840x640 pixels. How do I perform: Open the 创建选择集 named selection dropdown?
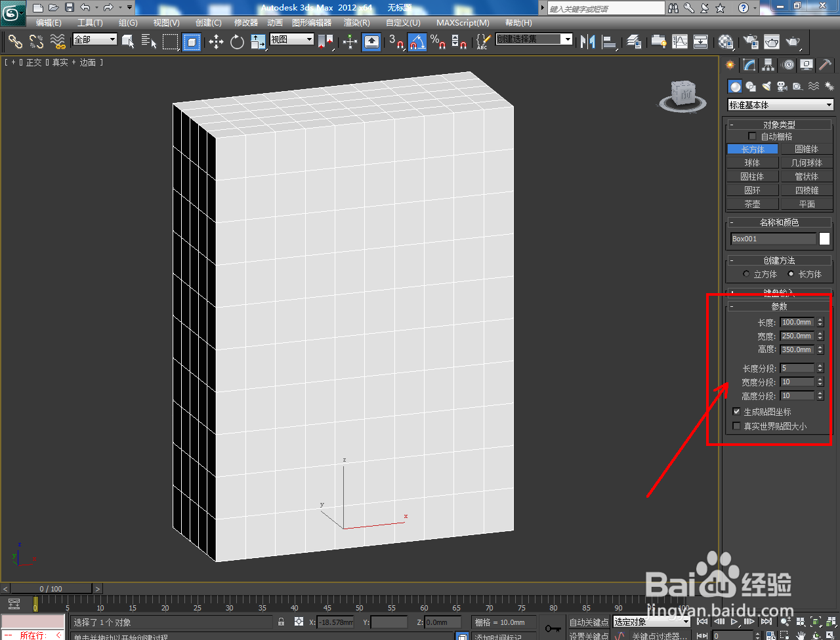[534, 39]
